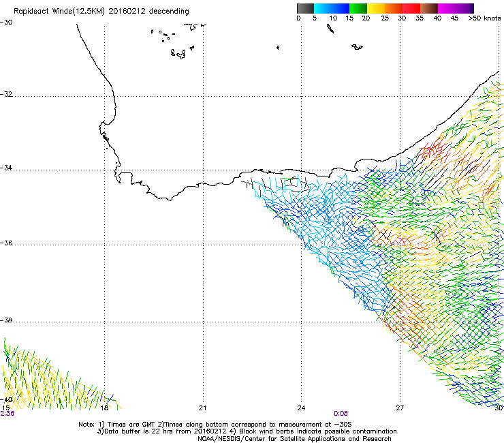504x443 pixels.
Task: Click the "Data buffer is 22 hrs" note line
Action: [247, 431]
